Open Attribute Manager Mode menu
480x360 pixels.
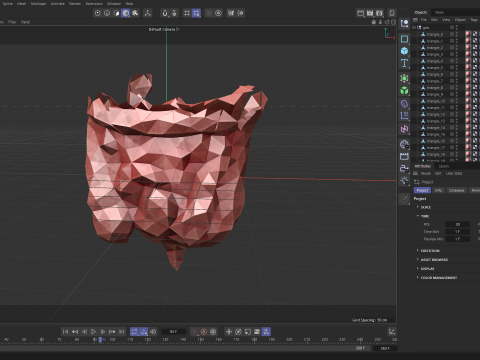(x=425, y=173)
